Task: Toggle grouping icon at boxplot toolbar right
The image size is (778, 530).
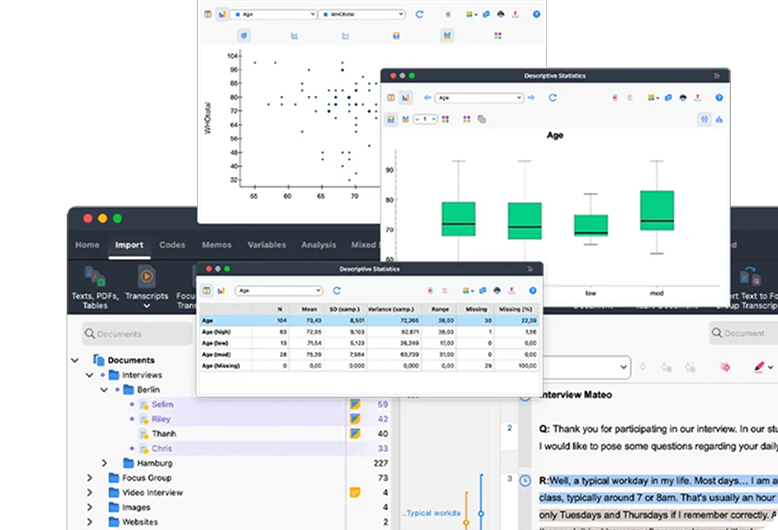Action: pyautogui.click(x=719, y=119)
